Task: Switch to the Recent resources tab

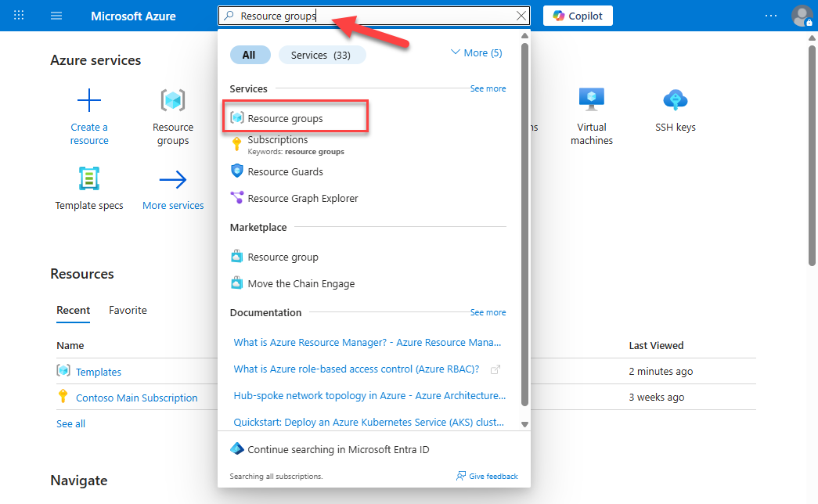Action: pos(73,311)
